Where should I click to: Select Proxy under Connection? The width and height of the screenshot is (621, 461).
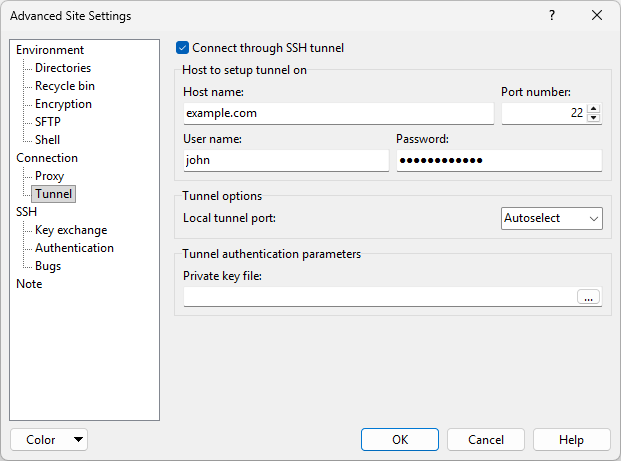49,176
